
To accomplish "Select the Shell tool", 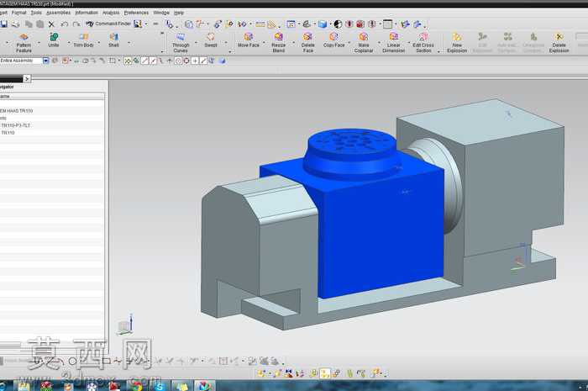I will tap(113, 40).
